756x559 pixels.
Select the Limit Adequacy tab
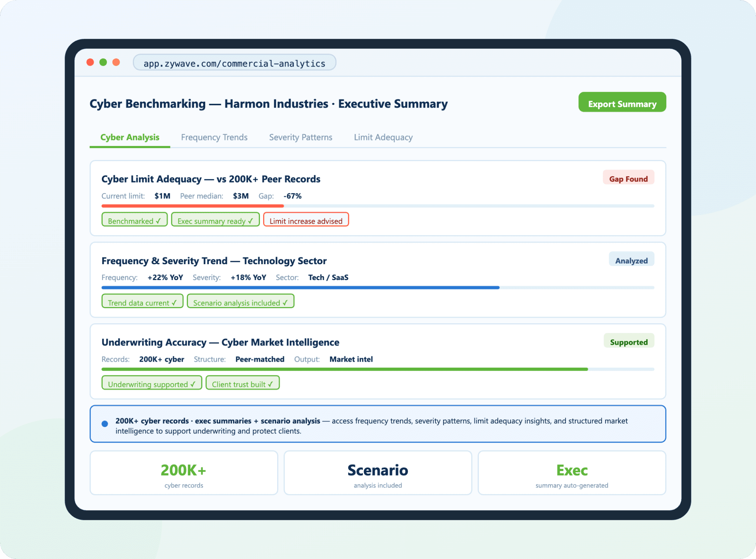383,137
